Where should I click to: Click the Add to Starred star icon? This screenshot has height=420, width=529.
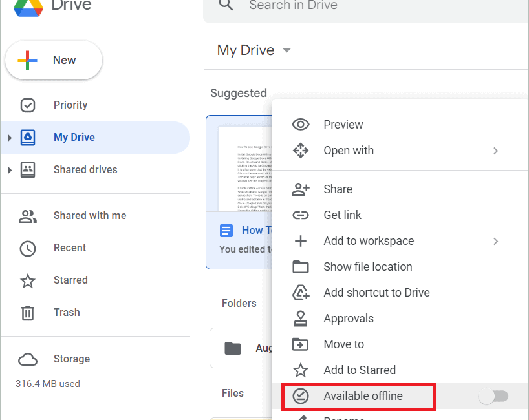[x=301, y=370]
